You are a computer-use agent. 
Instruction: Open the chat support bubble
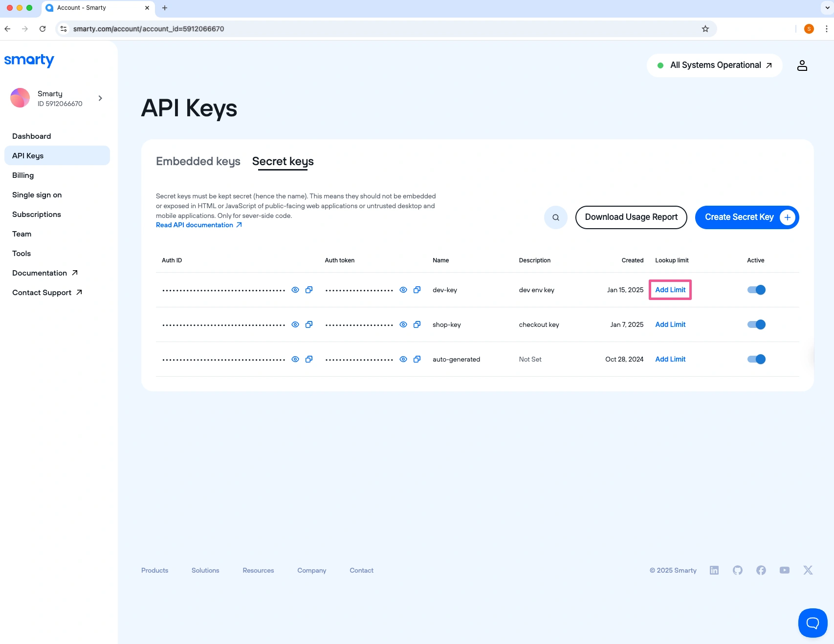812,623
